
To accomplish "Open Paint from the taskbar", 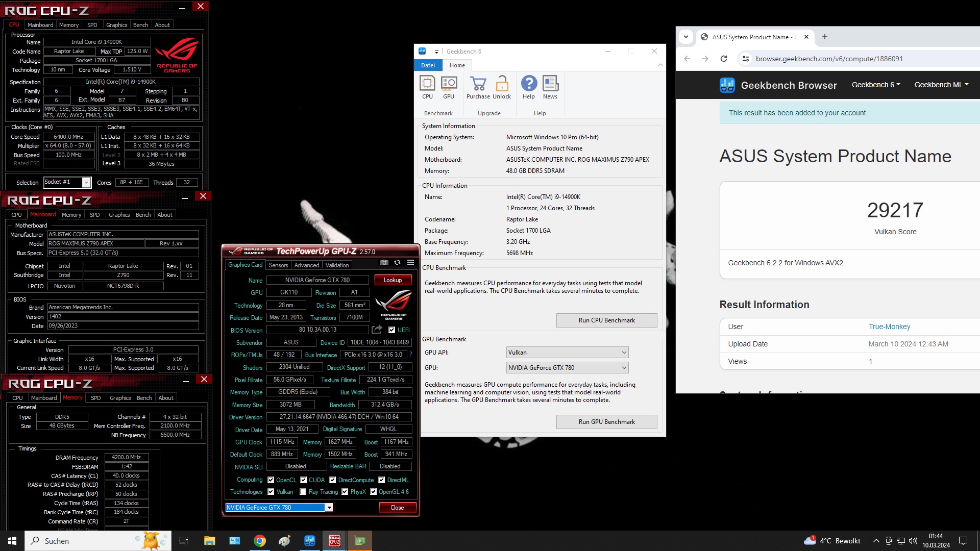I will (x=285, y=541).
